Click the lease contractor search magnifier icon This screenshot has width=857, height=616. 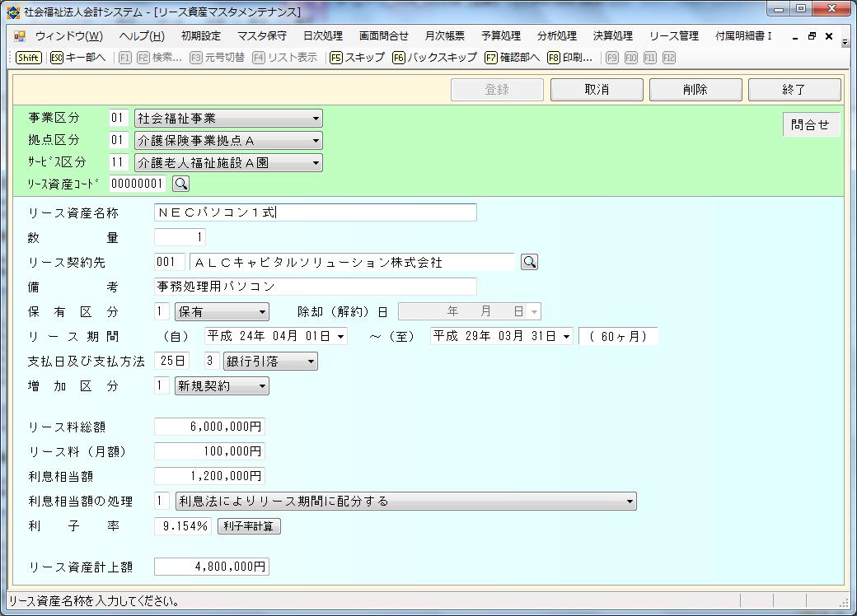click(x=530, y=262)
